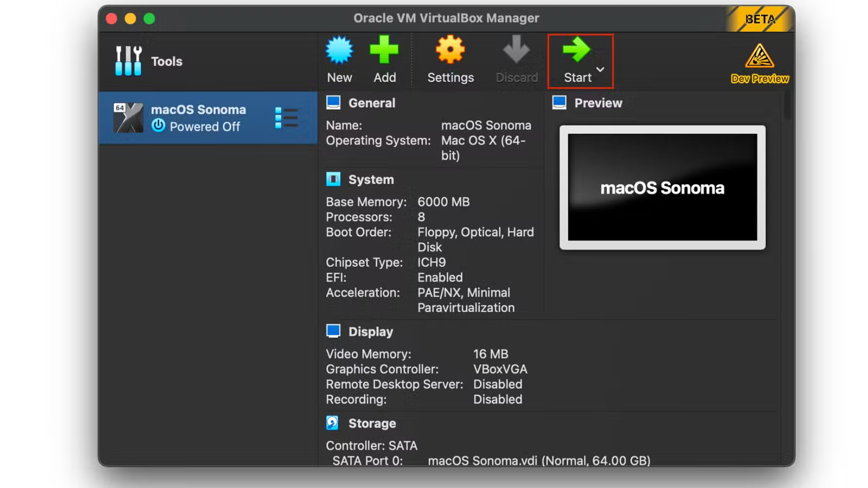Click the green Add machine icon
Viewport: 868px width, 488px height.
pyautogui.click(x=384, y=50)
